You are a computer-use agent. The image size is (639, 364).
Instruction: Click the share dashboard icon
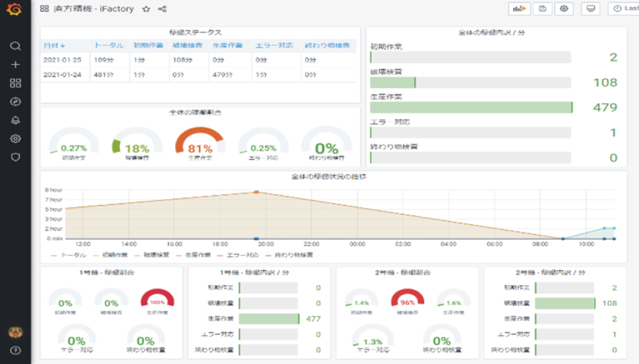click(162, 10)
